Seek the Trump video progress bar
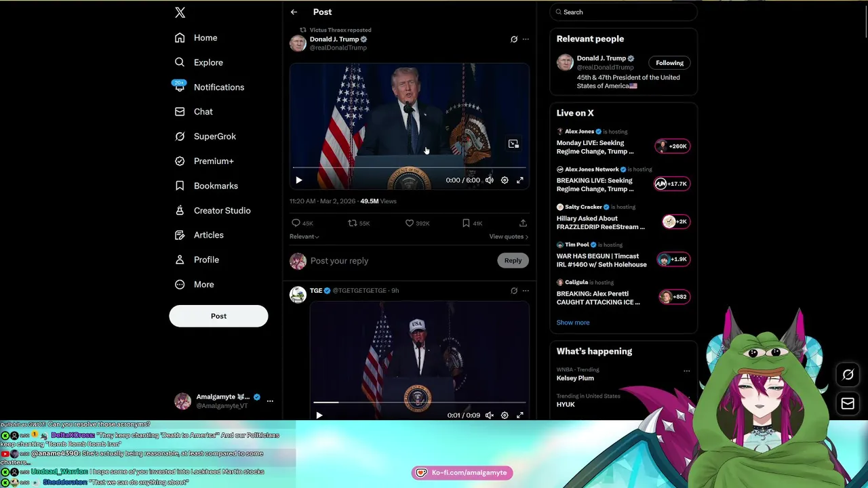This screenshot has width=868, height=488. tap(409, 167)
